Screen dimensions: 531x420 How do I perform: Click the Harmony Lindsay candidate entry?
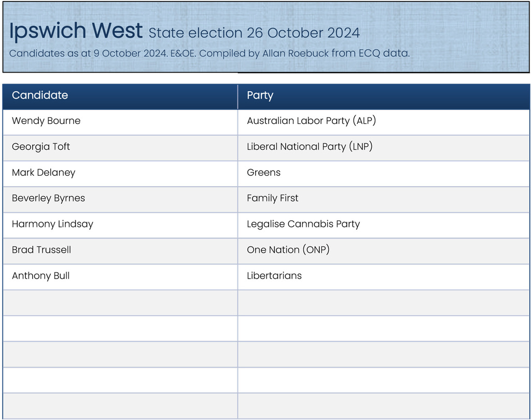click(x=52, y=224)
